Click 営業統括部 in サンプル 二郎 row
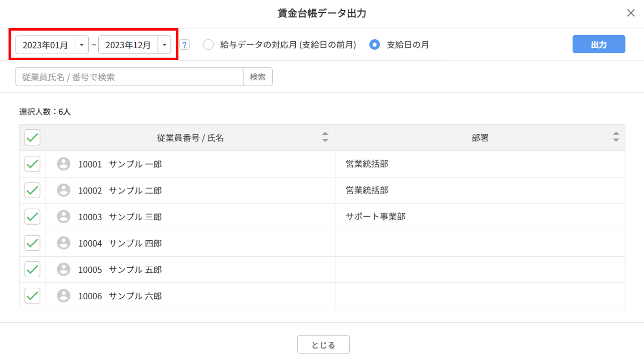This screenshot has width=644, height=360. point(367,191)
